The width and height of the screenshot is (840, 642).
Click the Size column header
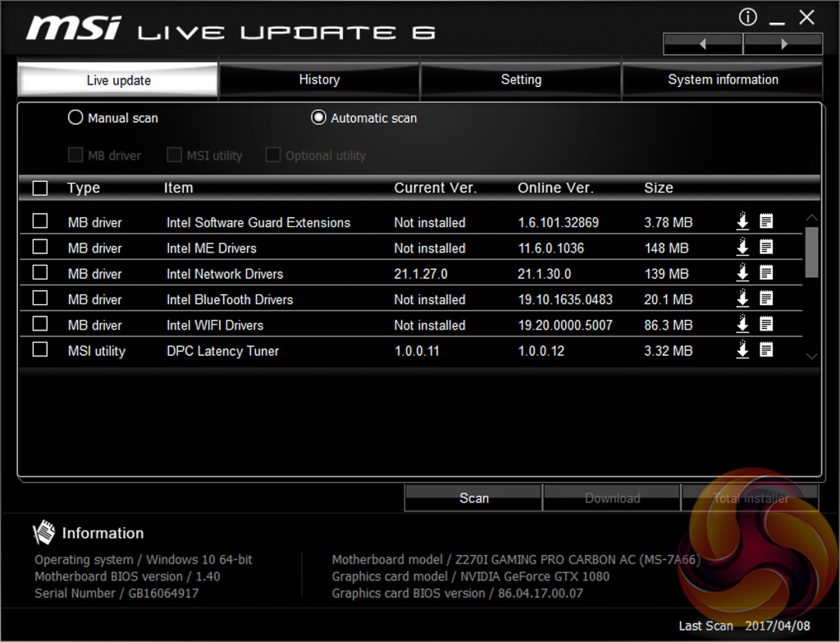point(659,188)
